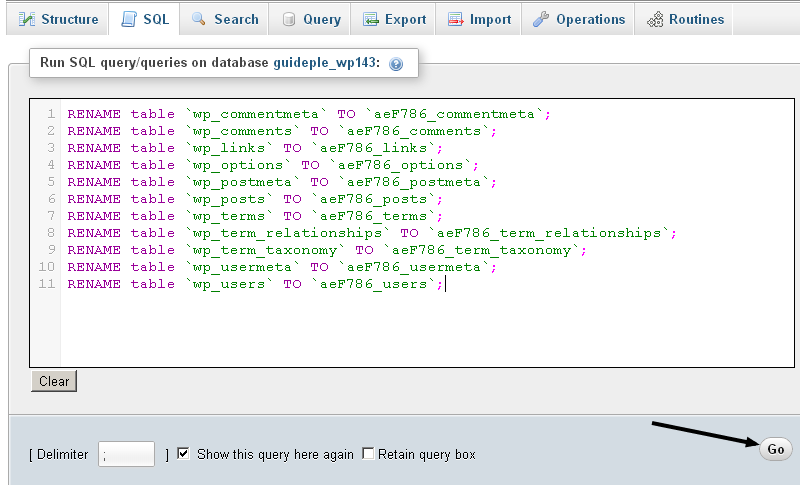Open the Operations tab
This screenshot has height=485, width=800.
tap(578, 19)
